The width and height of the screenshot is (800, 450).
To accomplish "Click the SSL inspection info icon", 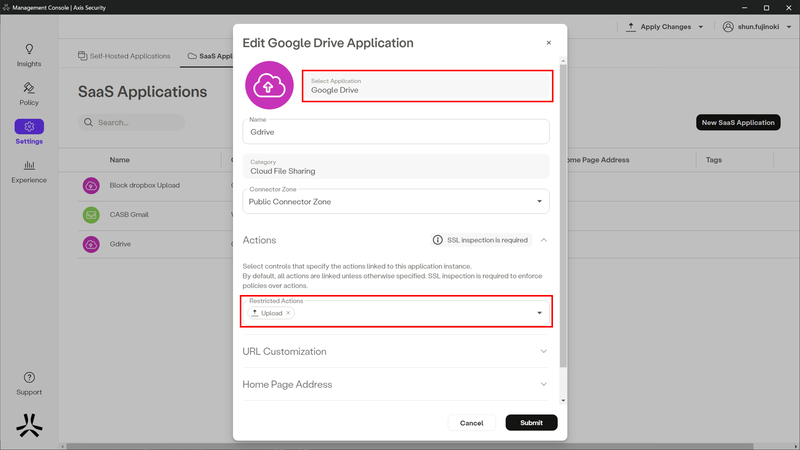I will click(x=437, y=240).
